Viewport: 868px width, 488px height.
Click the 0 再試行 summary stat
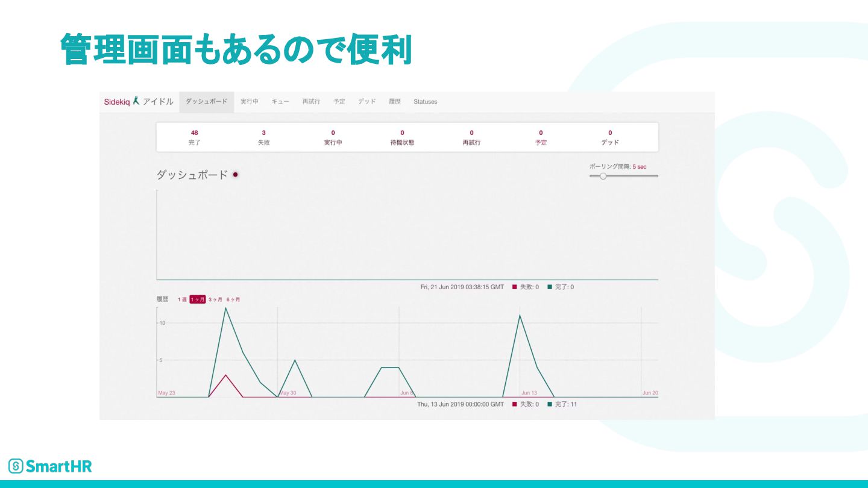471,137
